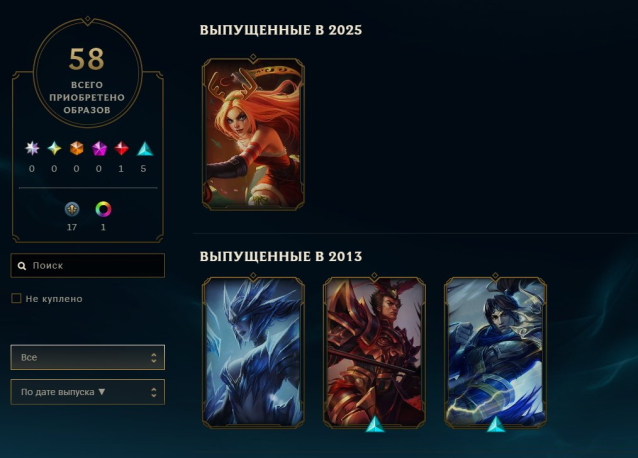
Task: Toggle the "Не куплено" checkbox
Action: coord(16,298)
